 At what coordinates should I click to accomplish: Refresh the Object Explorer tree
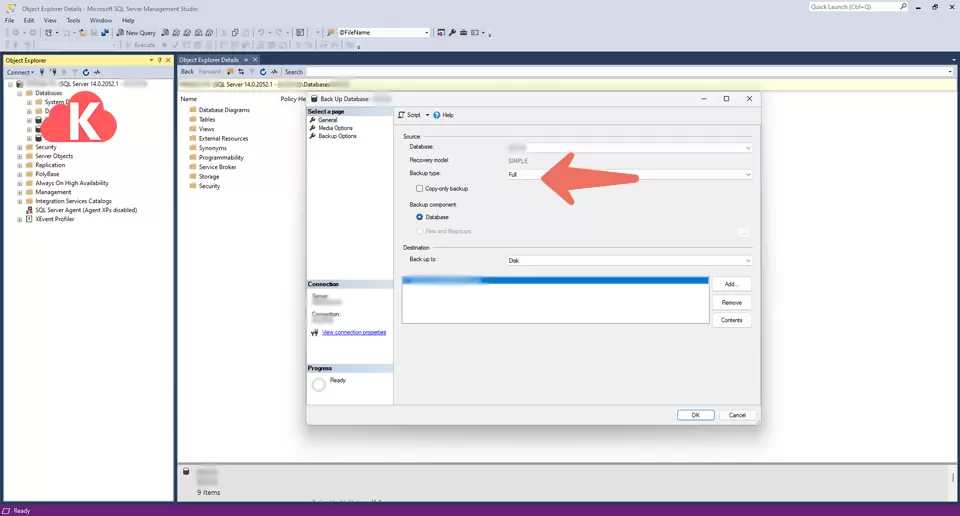click(x=86, y=72)
